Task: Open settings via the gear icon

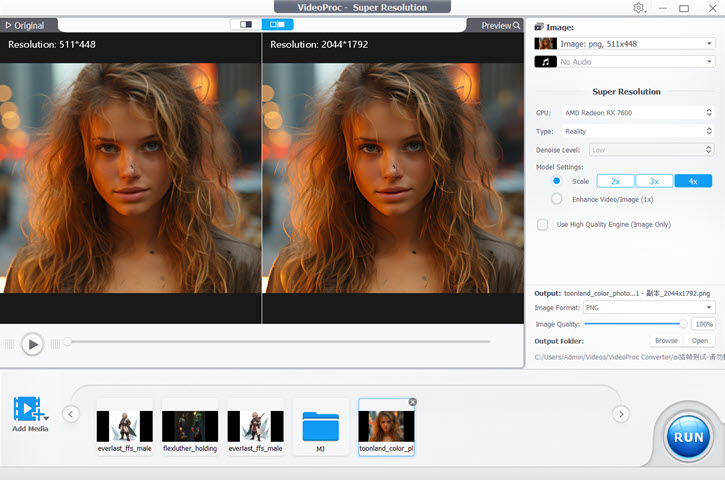Action: 639,8
